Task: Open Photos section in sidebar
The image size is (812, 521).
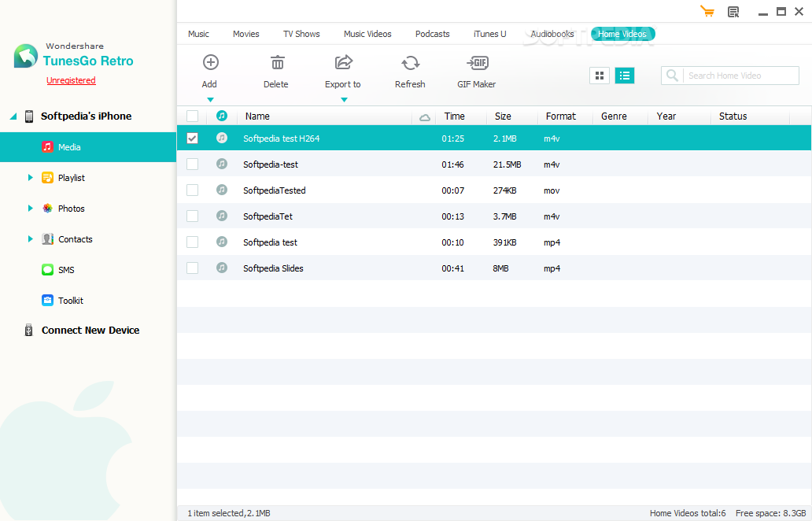Action: pos(71,209)
